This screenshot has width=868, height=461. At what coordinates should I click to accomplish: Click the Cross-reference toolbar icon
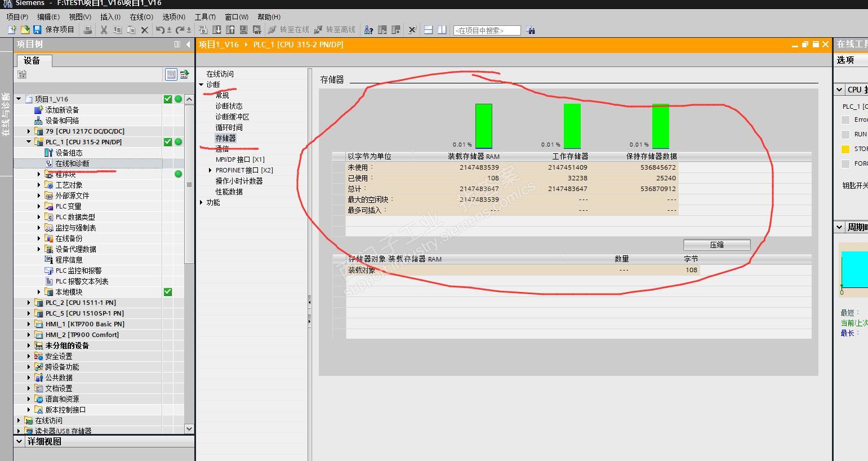(412, 30)
